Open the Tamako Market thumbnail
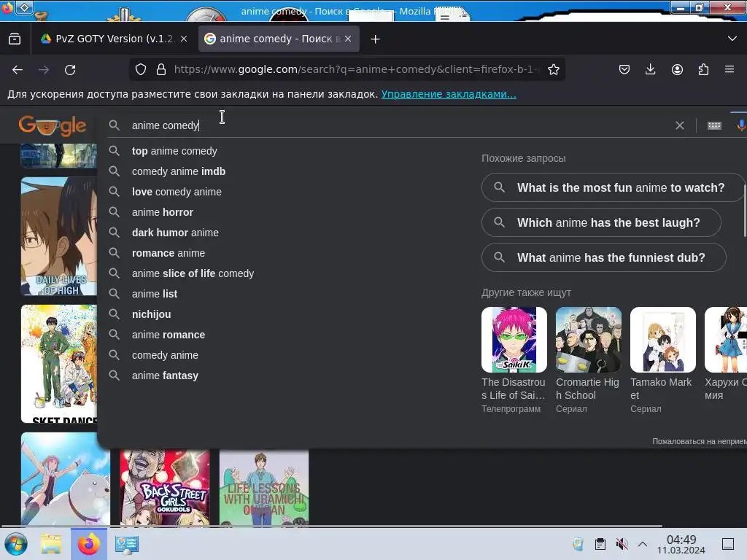The height and width of the screenshot is (560, 747). [x=662, y=340]
